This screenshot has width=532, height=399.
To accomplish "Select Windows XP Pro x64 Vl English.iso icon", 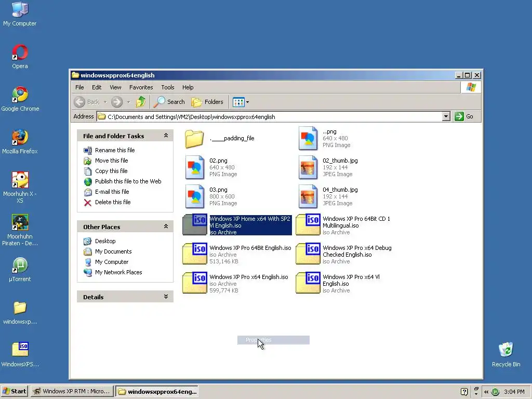I will tap(308, 283).
